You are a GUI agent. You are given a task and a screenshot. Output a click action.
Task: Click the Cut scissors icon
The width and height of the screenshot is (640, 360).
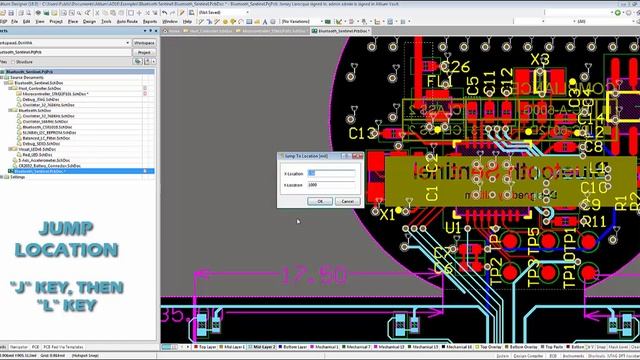[x=97, y=13]
